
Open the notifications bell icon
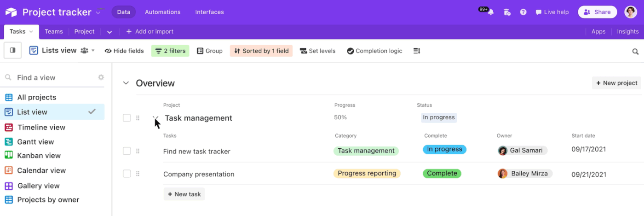(x=490, y=12)
